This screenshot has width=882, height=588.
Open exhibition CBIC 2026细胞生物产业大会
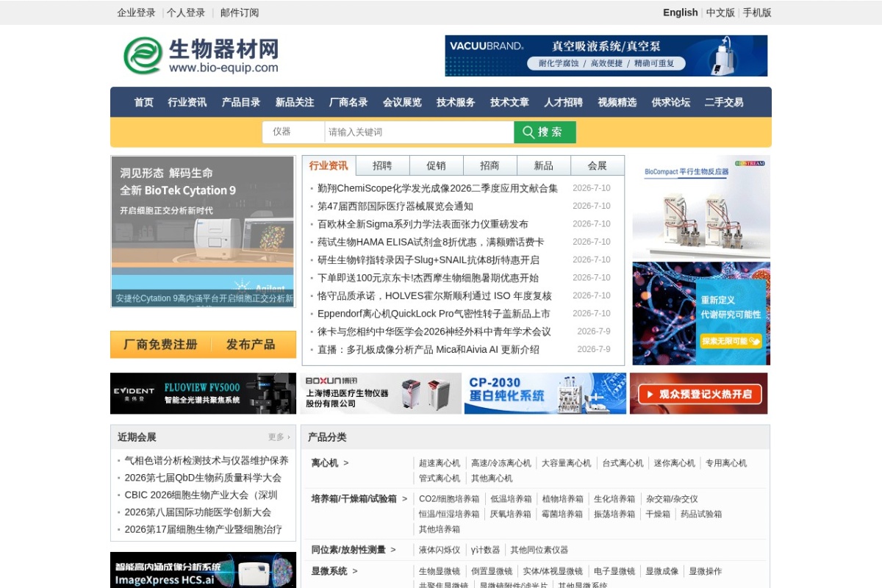pyautogui.click(x=201, y=495)
